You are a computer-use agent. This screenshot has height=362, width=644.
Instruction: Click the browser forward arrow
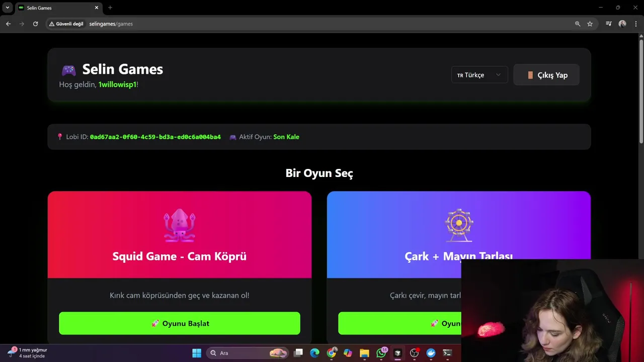pos(22,24)
